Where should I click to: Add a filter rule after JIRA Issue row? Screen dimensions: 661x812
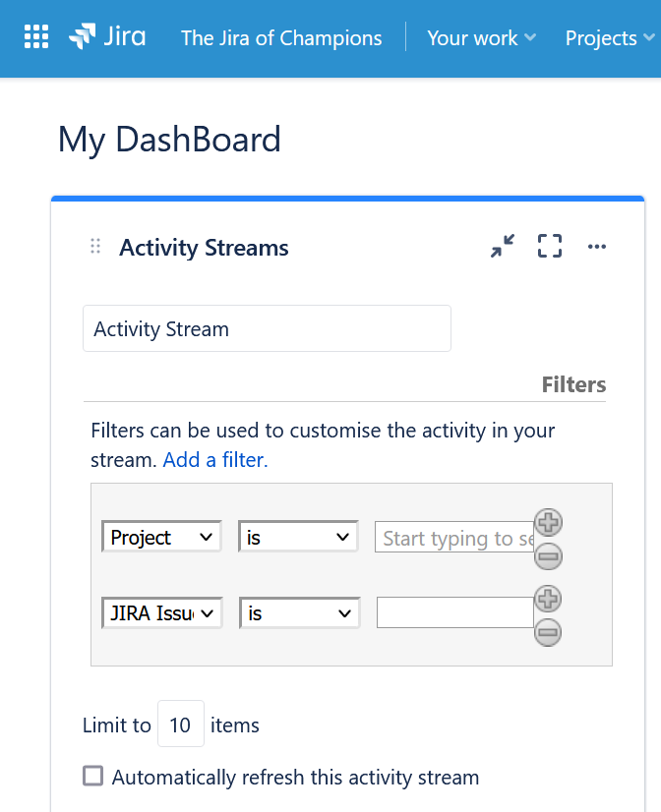pyautogui.click(x=548, y=599)
